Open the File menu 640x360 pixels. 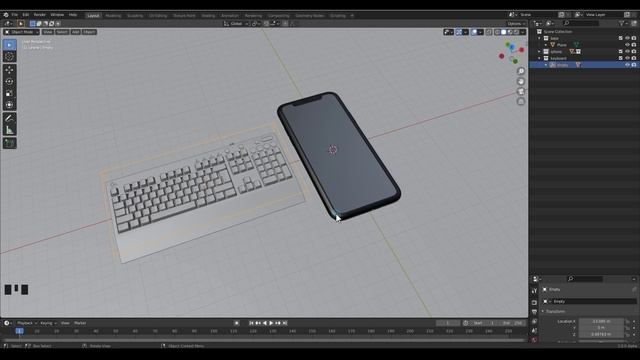pos(15,15)
